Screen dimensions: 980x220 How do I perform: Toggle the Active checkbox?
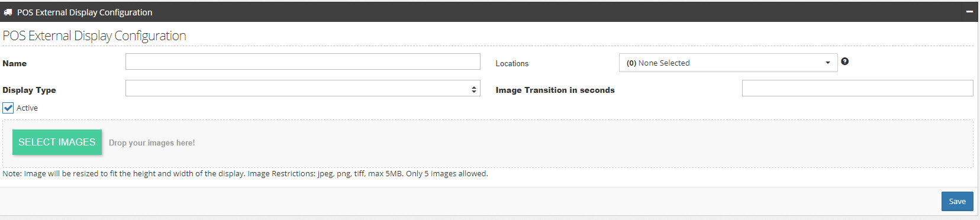click(x=8, y=108)
